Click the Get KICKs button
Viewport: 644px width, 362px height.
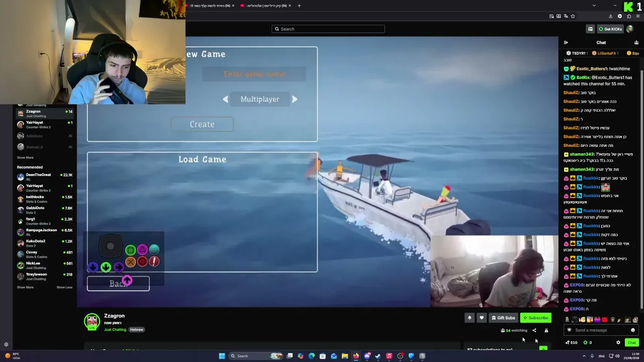pyautogui.click(x=610, y=29)
